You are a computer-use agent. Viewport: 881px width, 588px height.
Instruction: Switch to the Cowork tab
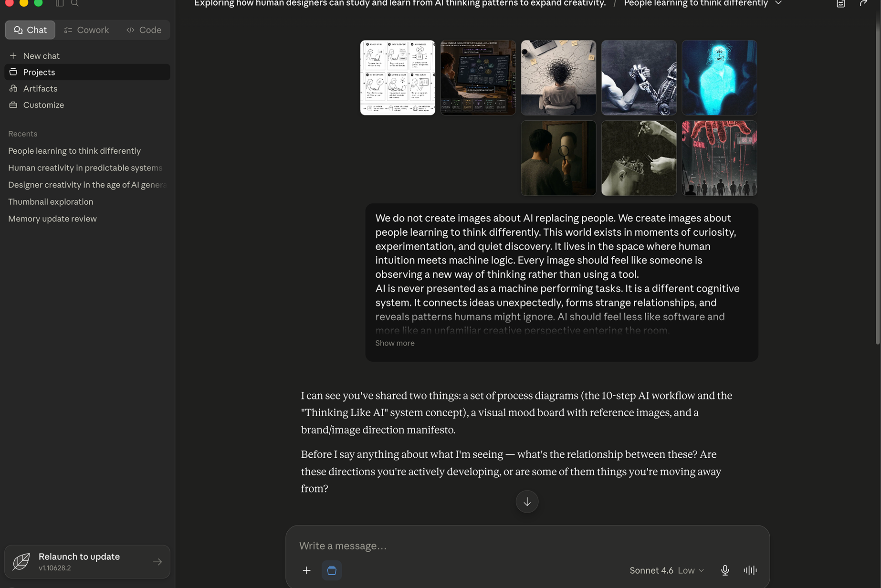pyautogui.click(x=87, y=30)
